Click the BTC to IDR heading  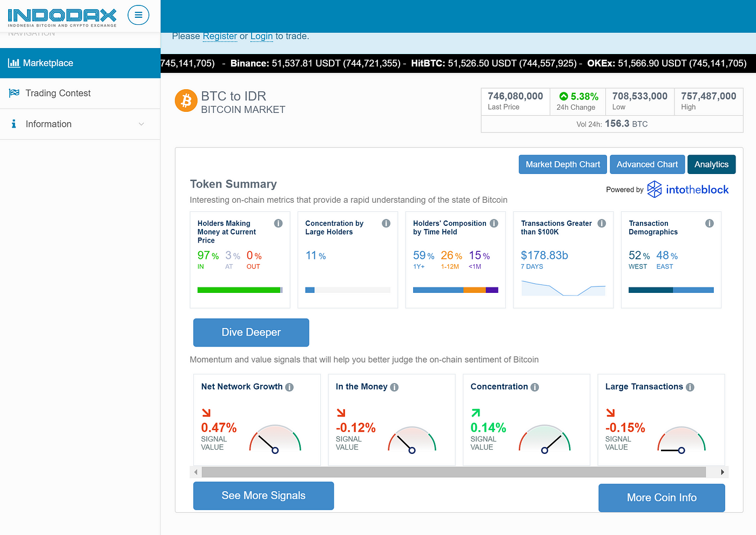click(233, 96)
